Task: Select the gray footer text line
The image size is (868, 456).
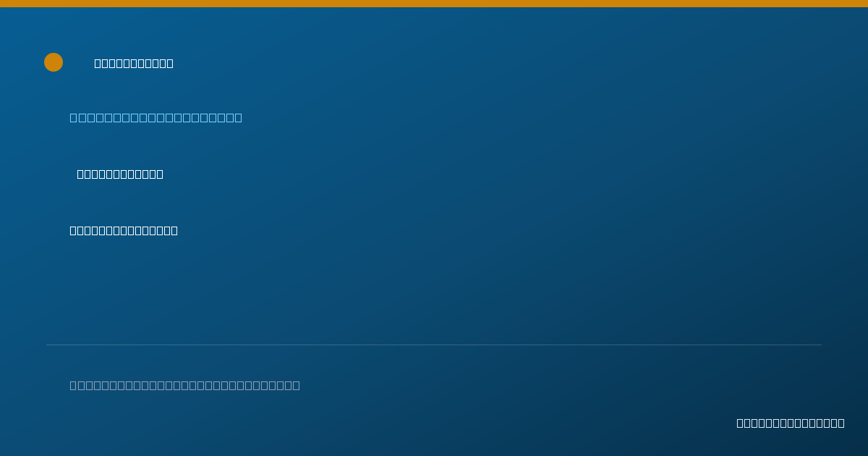Action: [184, 385]
